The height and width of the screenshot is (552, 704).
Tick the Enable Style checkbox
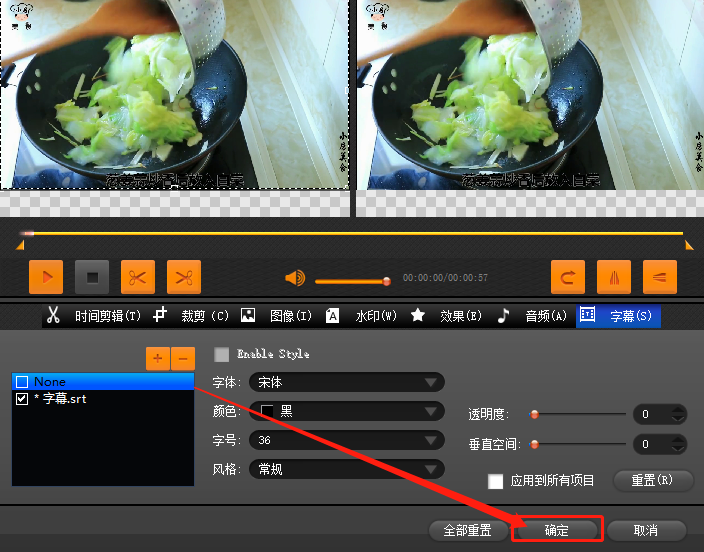point(221,354)
